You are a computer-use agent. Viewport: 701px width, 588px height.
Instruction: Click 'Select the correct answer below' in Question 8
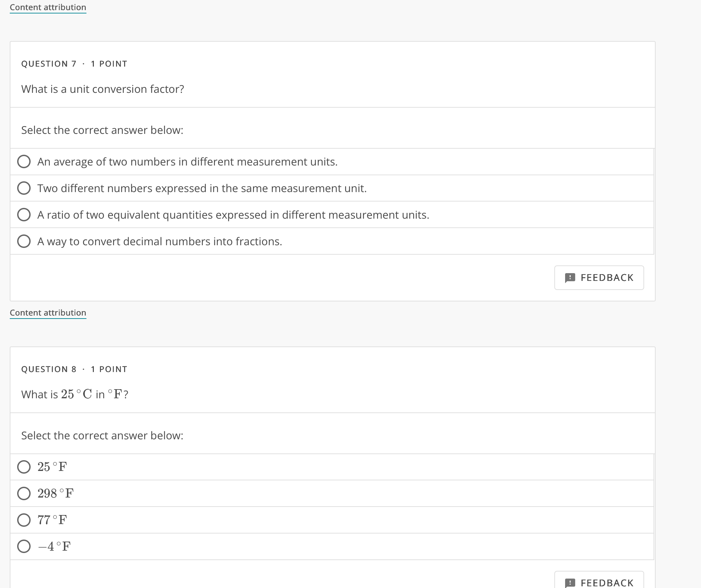click(x=102, y=436)
